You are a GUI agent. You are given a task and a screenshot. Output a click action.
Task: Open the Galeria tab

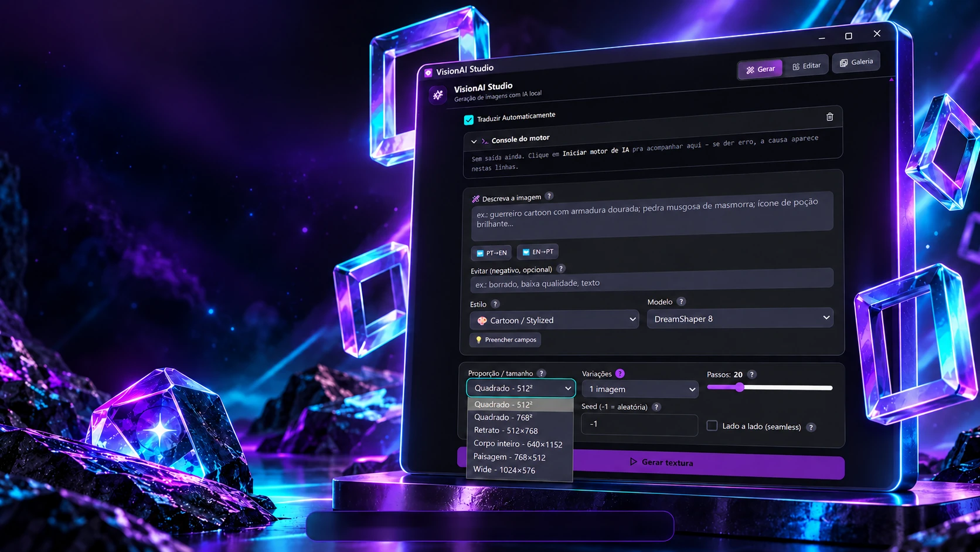coord(856,62)
